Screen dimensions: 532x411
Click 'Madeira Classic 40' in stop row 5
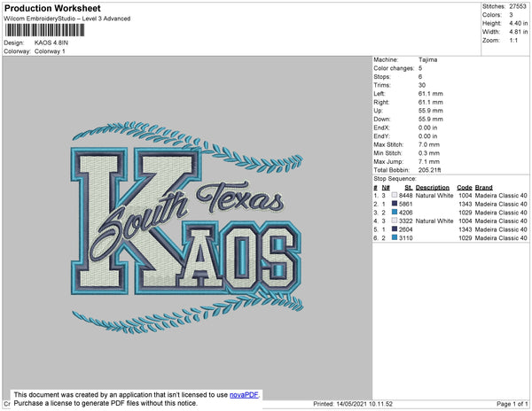pyautogui.click(x=501, y=229)
